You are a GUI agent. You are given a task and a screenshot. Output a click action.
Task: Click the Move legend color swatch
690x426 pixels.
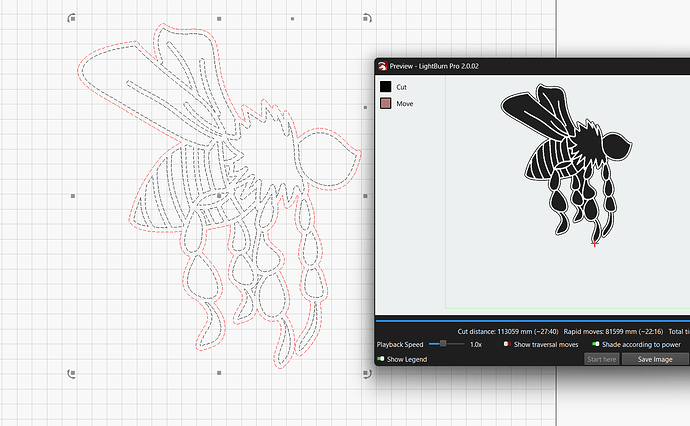pyautogui.click(x=384, y=104)
